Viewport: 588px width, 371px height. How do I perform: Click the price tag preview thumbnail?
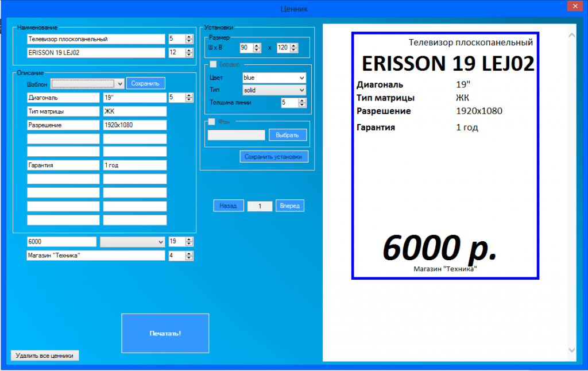[445, 156]
